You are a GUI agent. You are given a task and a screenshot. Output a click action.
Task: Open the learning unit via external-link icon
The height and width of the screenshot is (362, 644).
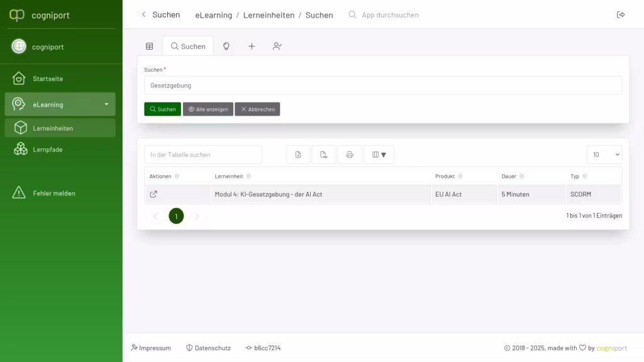point(154,194)
